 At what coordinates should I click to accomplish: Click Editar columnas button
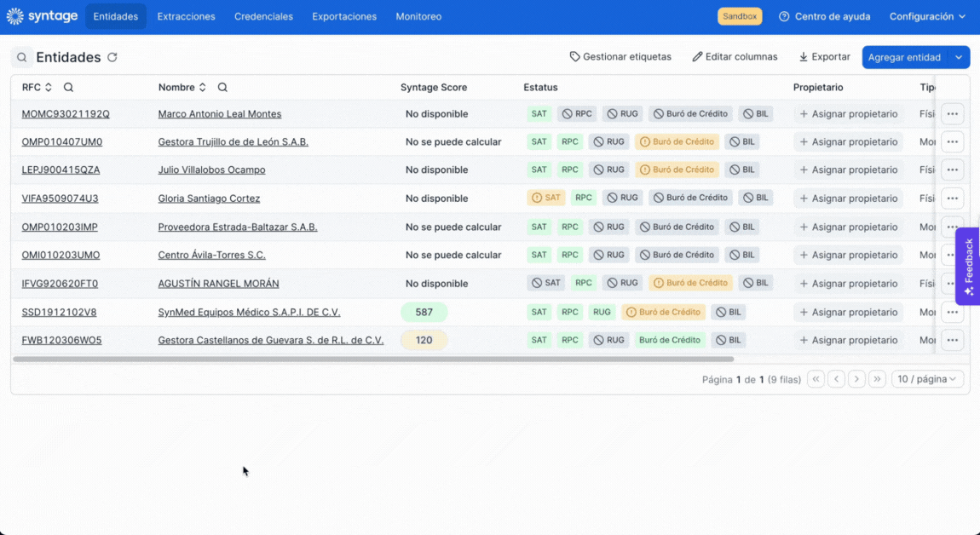coord(735,57)
